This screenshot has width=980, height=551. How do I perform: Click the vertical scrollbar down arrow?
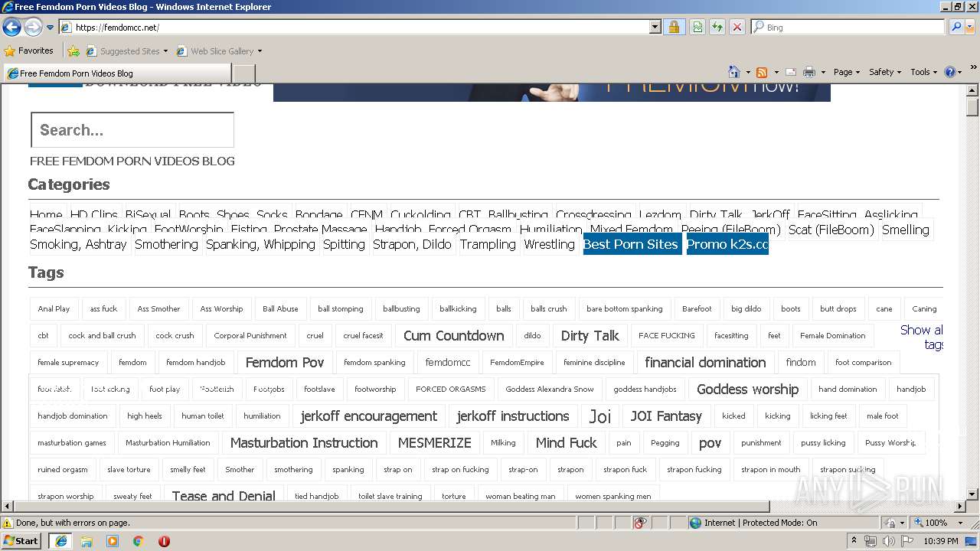[x=972, y=494]
